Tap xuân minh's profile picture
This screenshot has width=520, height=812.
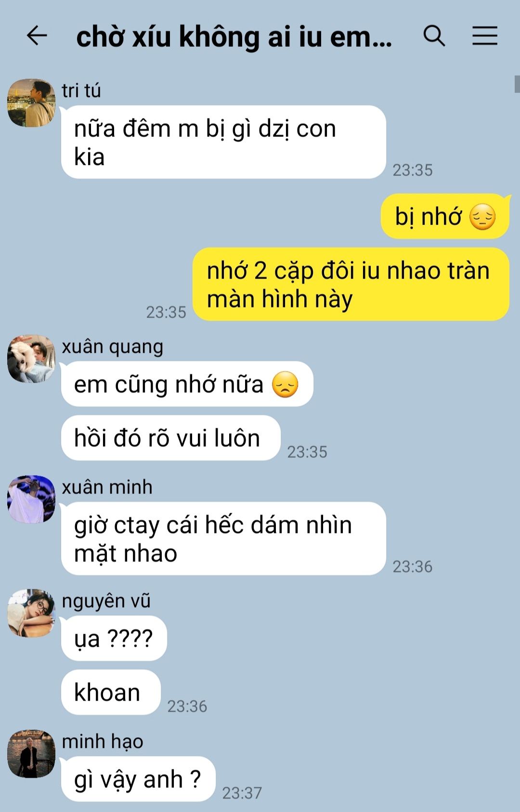31,499
